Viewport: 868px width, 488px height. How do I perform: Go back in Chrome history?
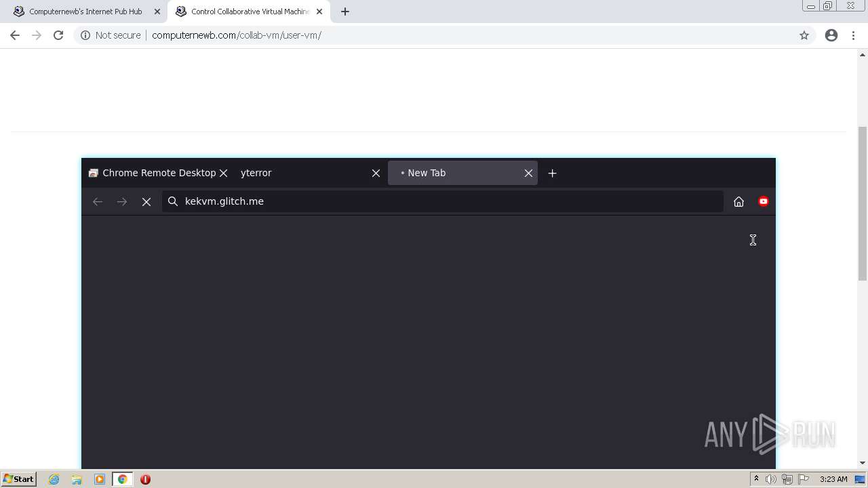click(15, 35)
